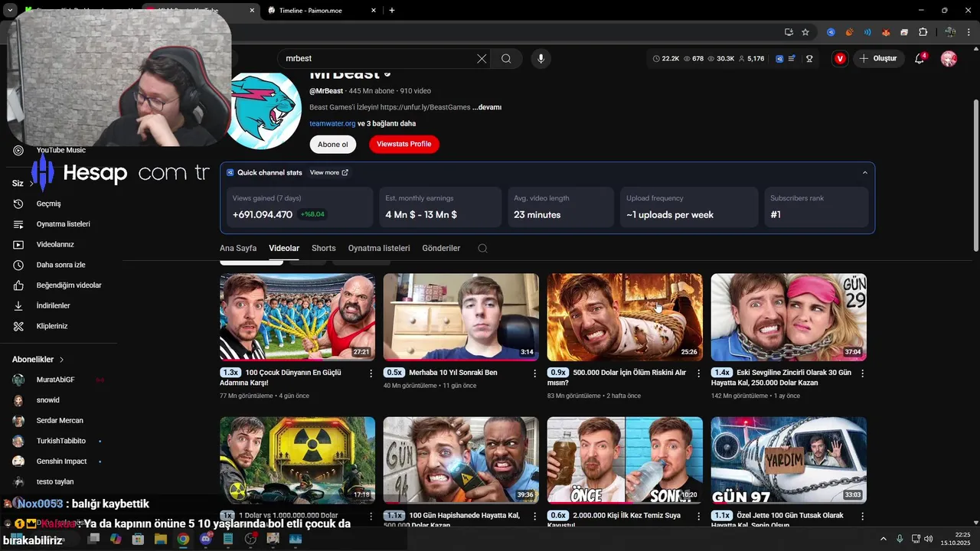Screen dimensions: 980x551
Task: Clear the YouTube search box text
Action: point(482,58)
